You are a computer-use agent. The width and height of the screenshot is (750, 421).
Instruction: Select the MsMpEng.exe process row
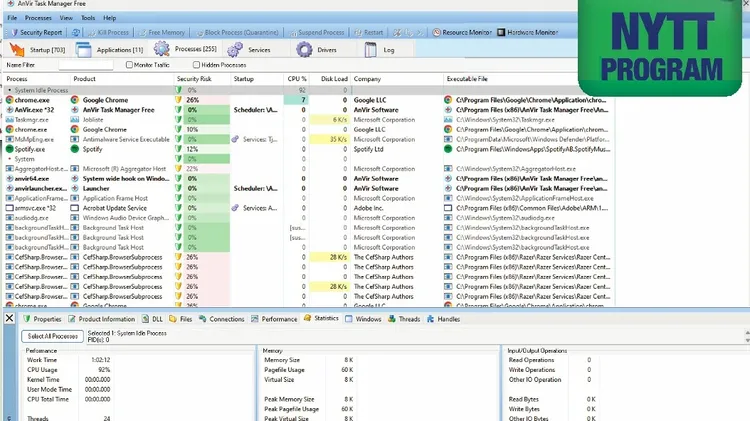click(309, 139)
